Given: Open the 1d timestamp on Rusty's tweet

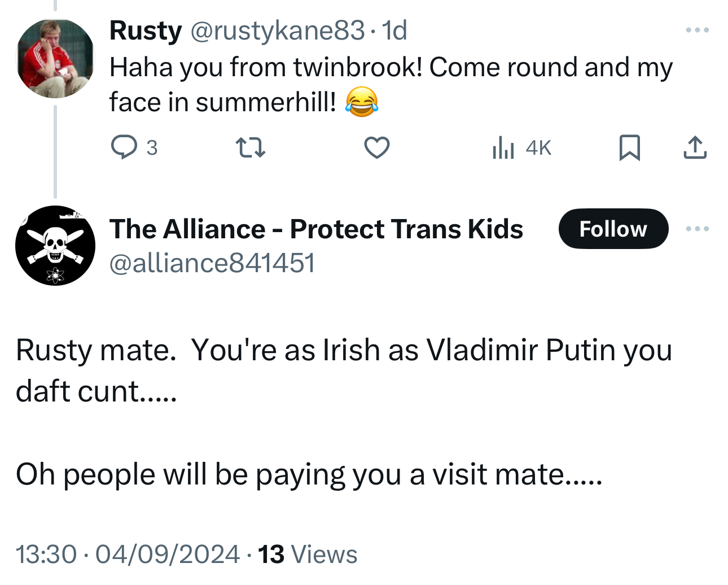Looking at the screenshot, I should coord(394,30).
